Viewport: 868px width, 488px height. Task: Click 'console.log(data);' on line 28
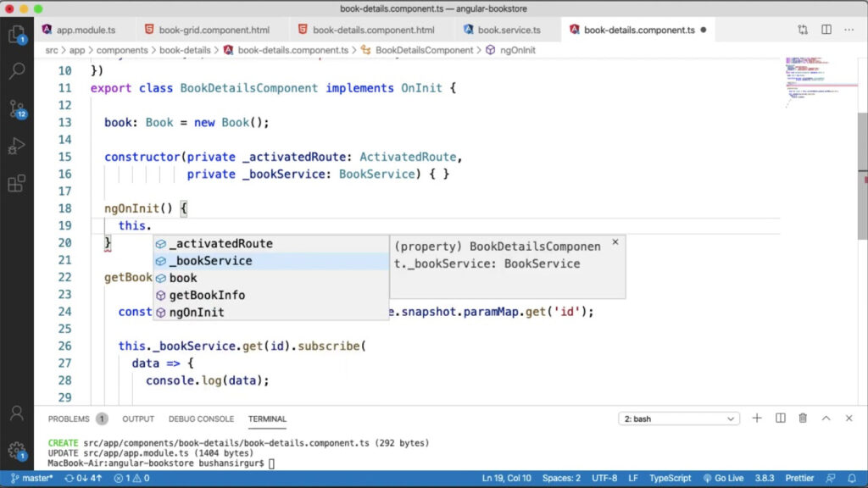(207, 380)
